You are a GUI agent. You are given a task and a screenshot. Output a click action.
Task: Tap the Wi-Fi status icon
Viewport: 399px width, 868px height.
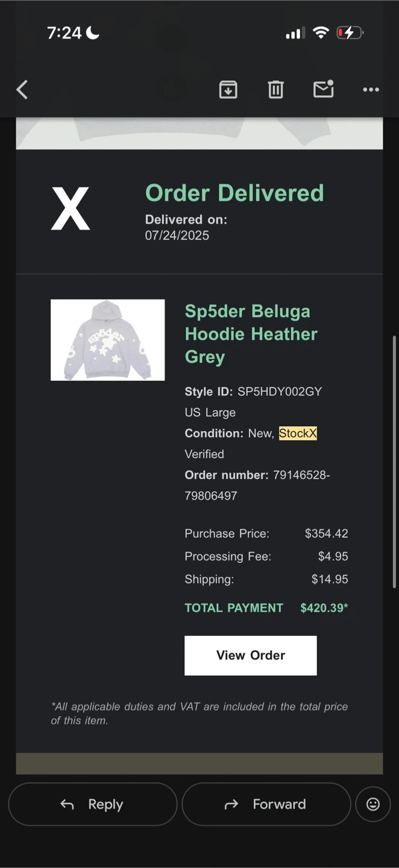[x=321, y=33]
